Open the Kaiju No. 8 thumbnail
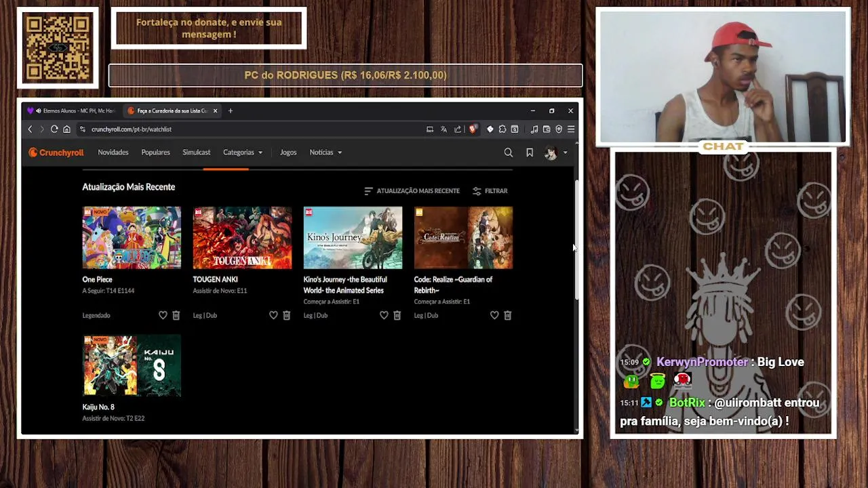 point(132,366)
